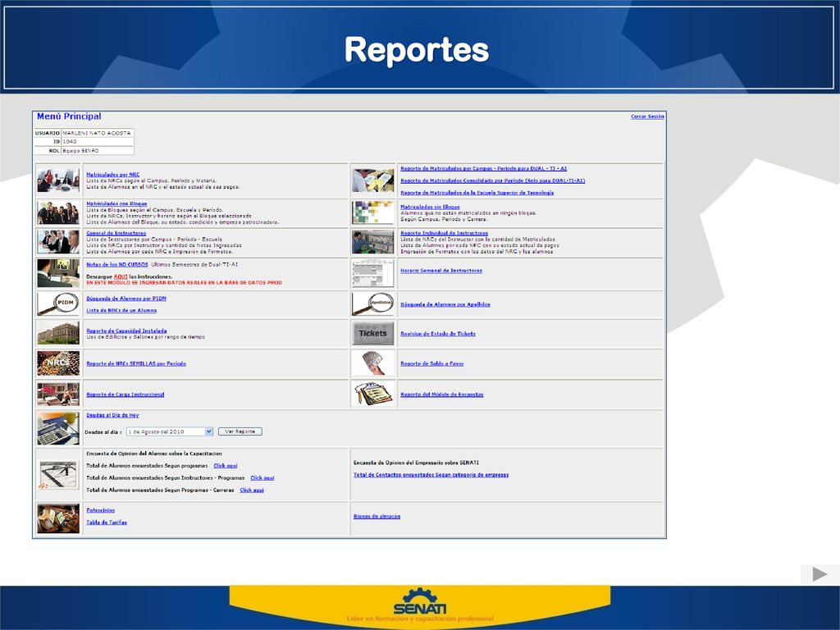840x630 pixels.
Task: Open the Notas de los NO CURSOS link
Action: [117, 265]
